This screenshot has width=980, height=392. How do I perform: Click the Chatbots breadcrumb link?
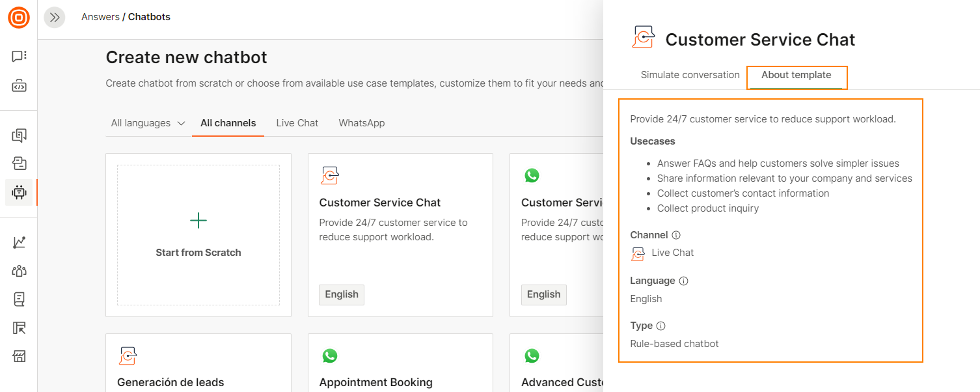(149, 16)
